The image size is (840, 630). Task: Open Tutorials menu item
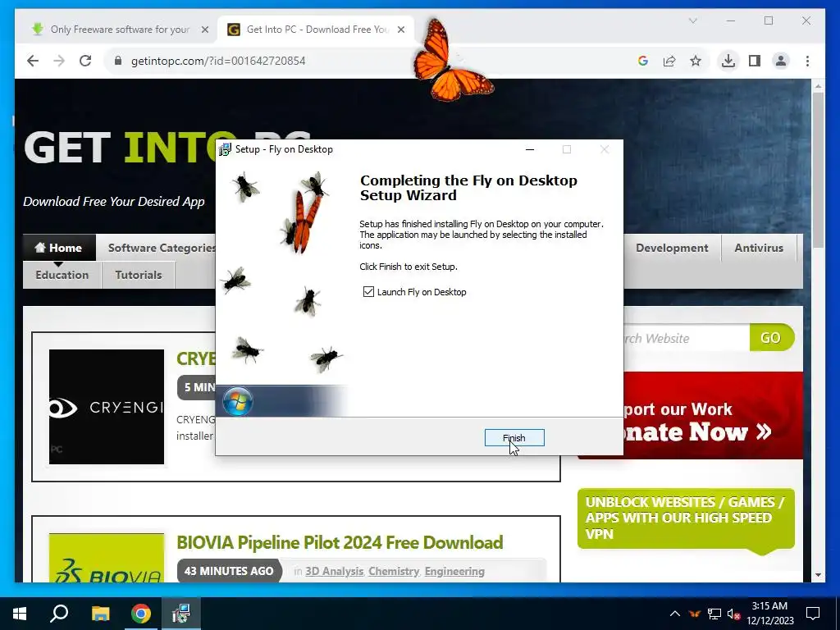click(x=138, y=275)
